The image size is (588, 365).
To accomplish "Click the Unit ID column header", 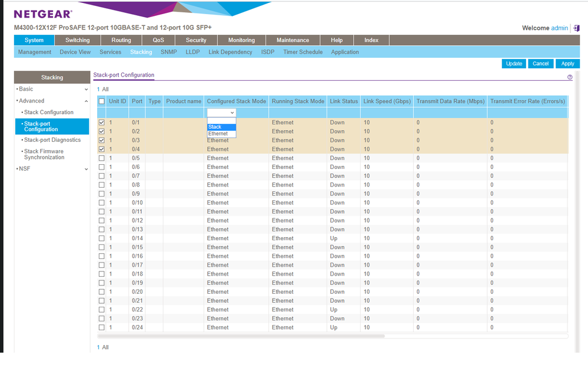I will coord(117,101).
